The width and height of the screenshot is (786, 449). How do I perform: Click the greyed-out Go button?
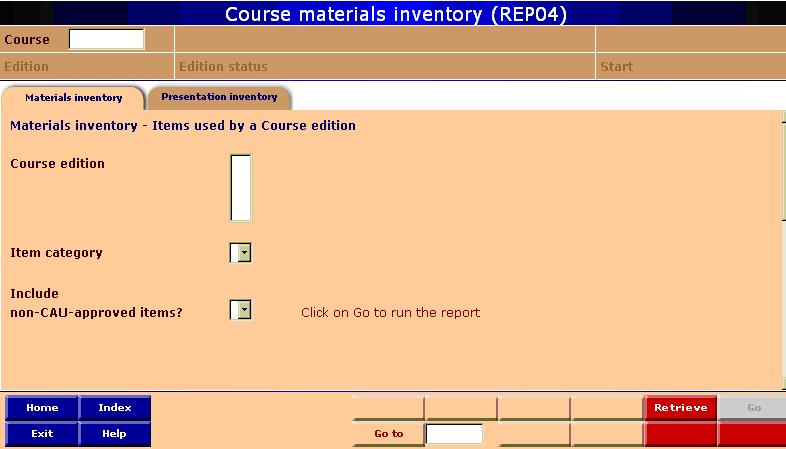click(753, 408)
